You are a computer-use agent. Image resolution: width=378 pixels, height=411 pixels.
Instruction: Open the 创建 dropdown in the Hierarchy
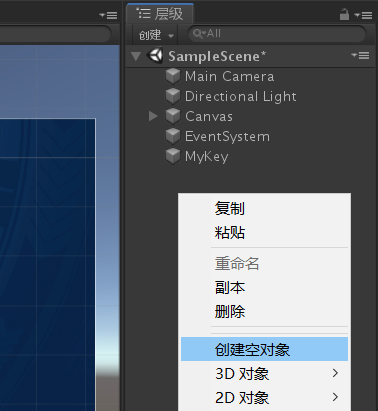pyautogui.click(x=156, y=35)
